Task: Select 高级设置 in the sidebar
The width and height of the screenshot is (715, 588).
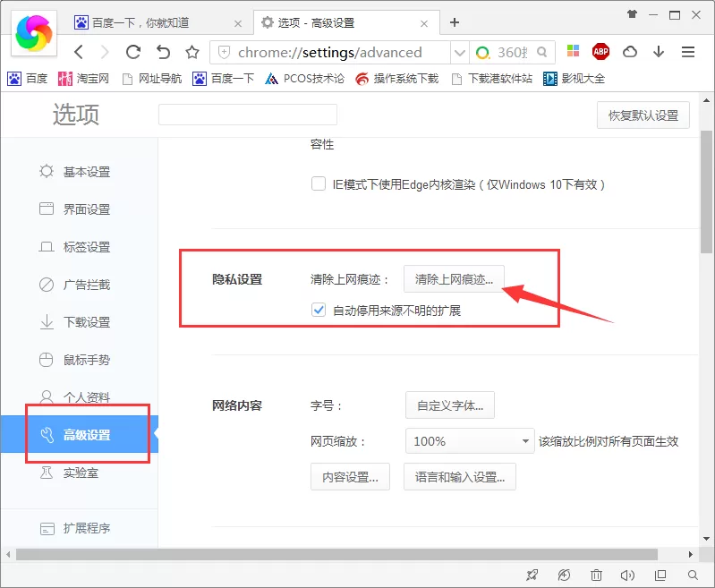Action: [x=79, y=434]
